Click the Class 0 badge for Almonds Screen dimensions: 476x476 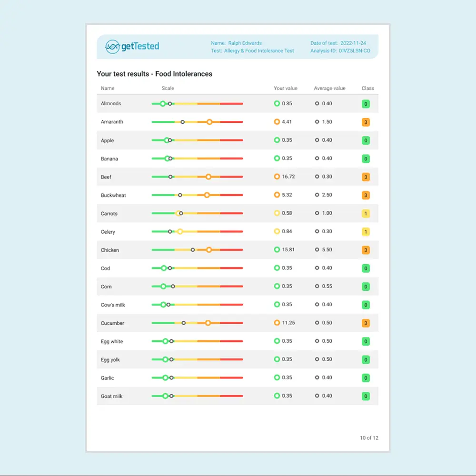(366, 104)
